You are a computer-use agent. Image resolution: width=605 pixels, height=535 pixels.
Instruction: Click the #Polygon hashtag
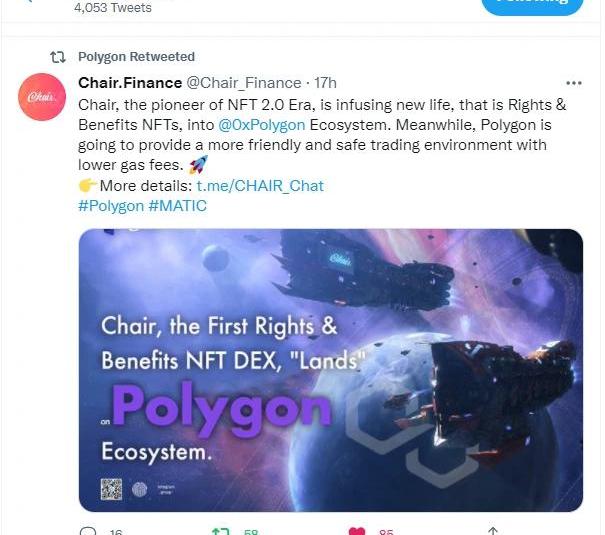(x=110, y=206)
